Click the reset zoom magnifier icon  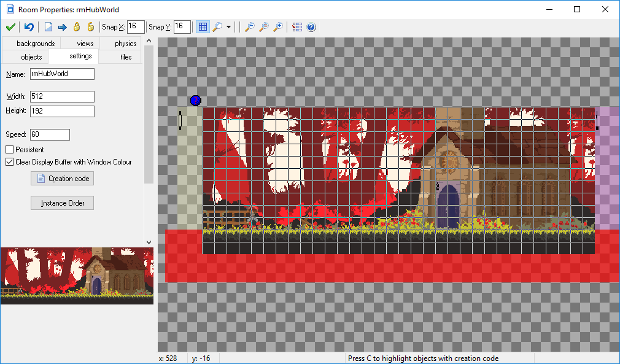(x=264, y=27)
